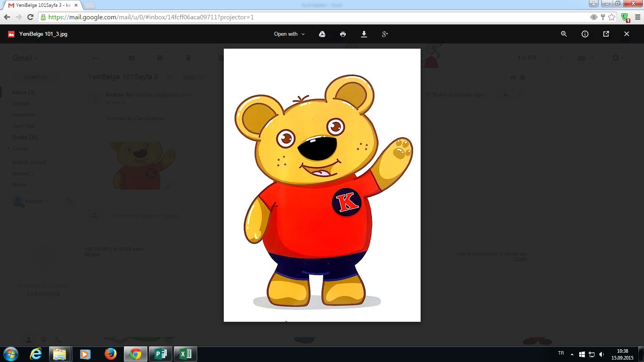Open Starred folder in Gmail sidebar

pos(21,103)
